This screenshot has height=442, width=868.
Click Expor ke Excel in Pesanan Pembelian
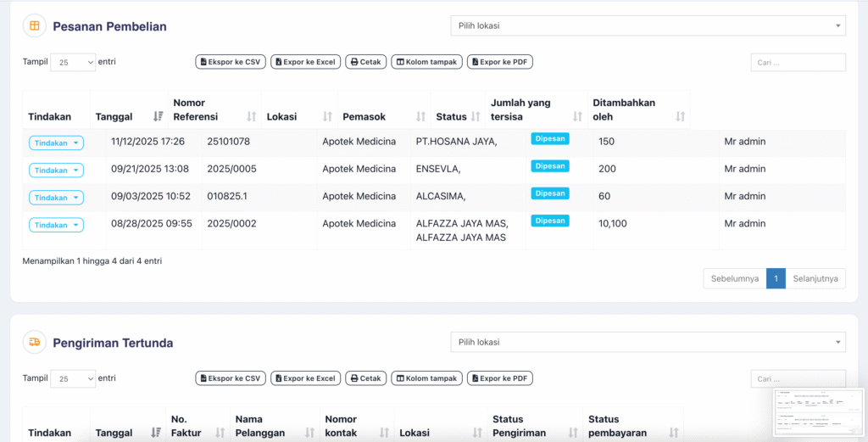305,62
